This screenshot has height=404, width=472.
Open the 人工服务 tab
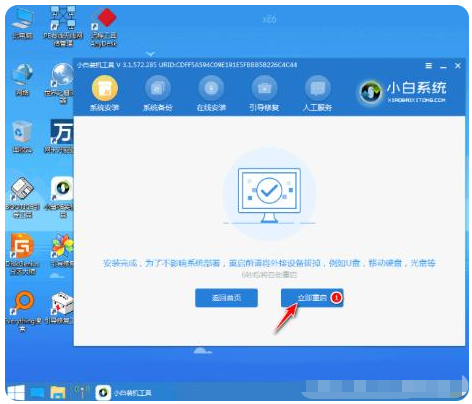tap(317, 94)
